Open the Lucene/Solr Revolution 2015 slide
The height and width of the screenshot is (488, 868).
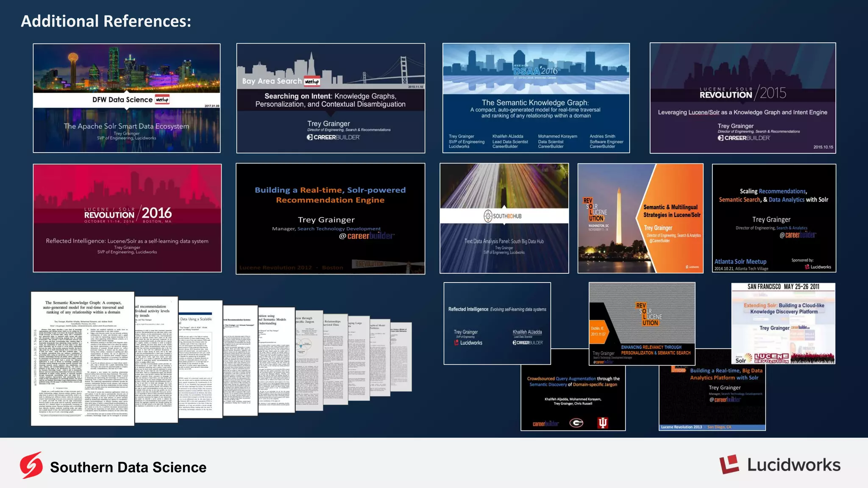tap(743, 98)
